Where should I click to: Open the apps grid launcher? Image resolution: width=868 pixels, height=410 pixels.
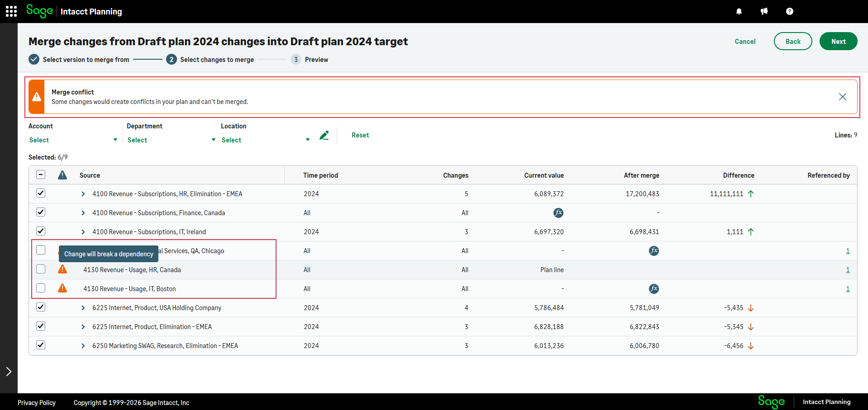pyautogui.click(x=11, y=11)
